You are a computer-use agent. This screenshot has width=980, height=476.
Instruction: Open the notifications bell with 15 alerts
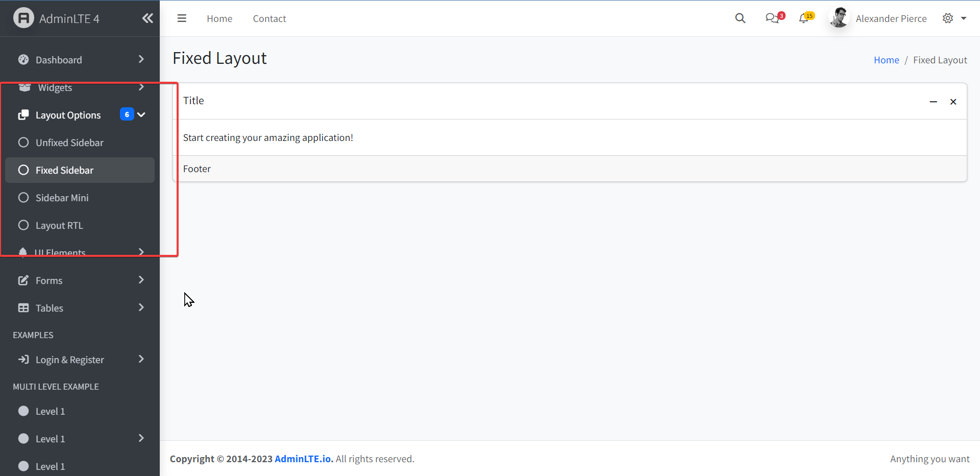tap(803, 18)
